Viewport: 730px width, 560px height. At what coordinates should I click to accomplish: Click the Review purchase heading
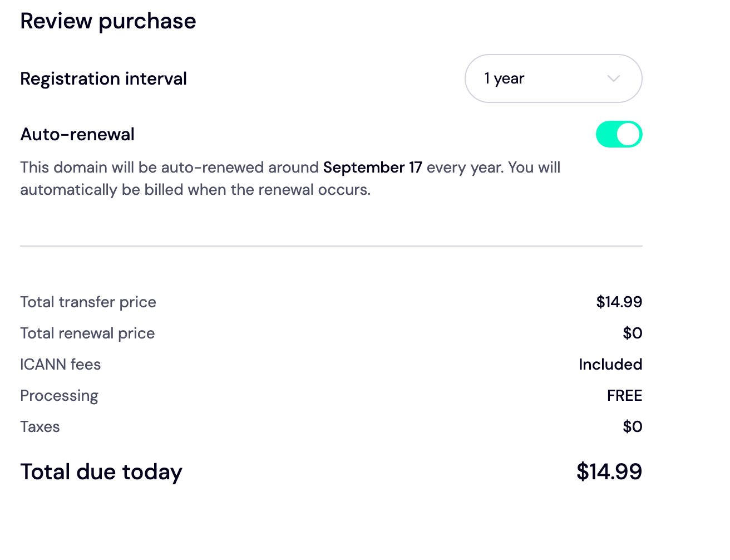coord(108,21)
